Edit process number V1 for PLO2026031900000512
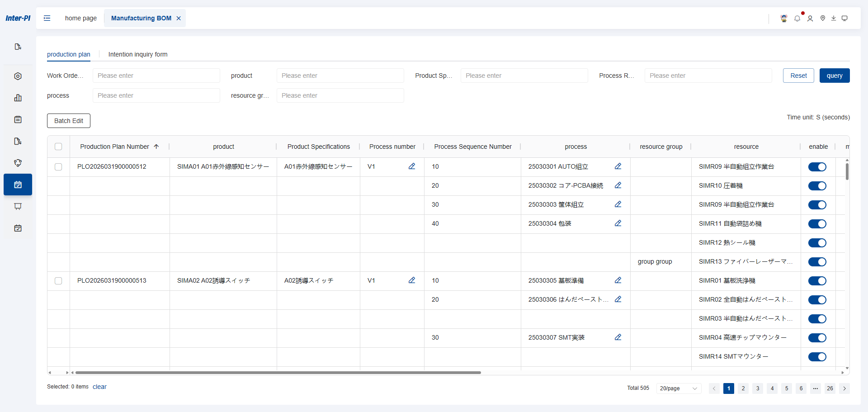 (412, 166)
